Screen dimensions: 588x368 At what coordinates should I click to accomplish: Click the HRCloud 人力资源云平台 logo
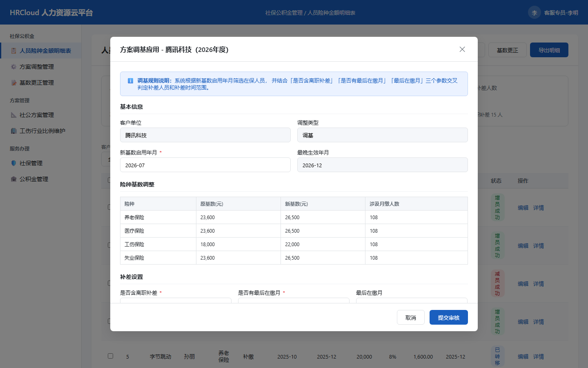[x=51, y=13]
